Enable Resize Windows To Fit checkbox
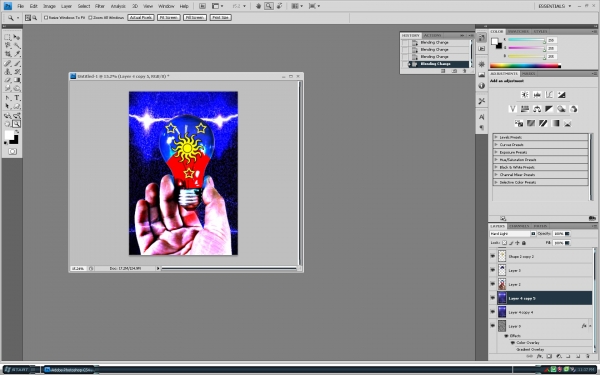The width and height of the screenshot is (600, 375). [x=46, y=18]
